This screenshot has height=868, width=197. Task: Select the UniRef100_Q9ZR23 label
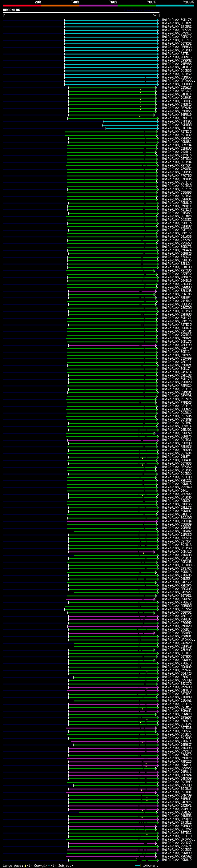176,335
